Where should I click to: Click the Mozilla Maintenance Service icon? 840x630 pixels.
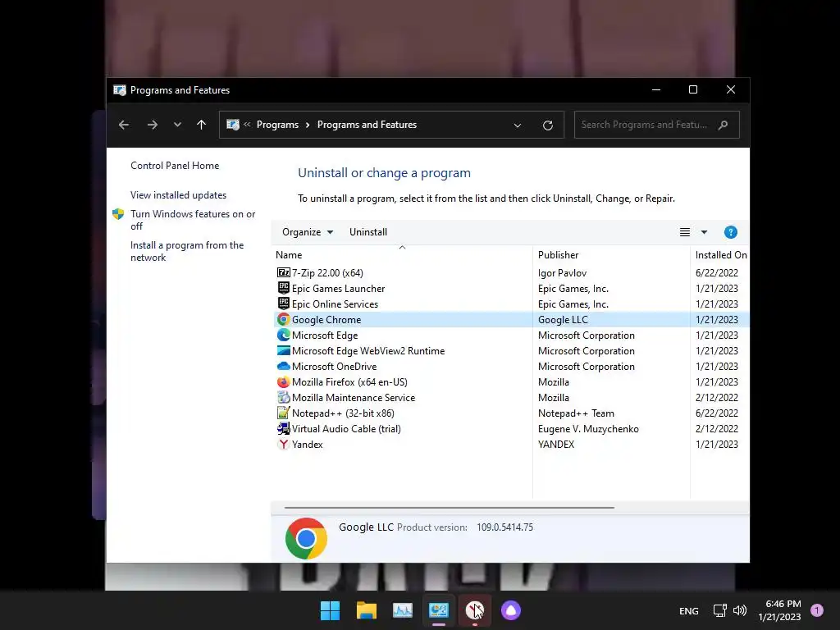tap(283, 398)
